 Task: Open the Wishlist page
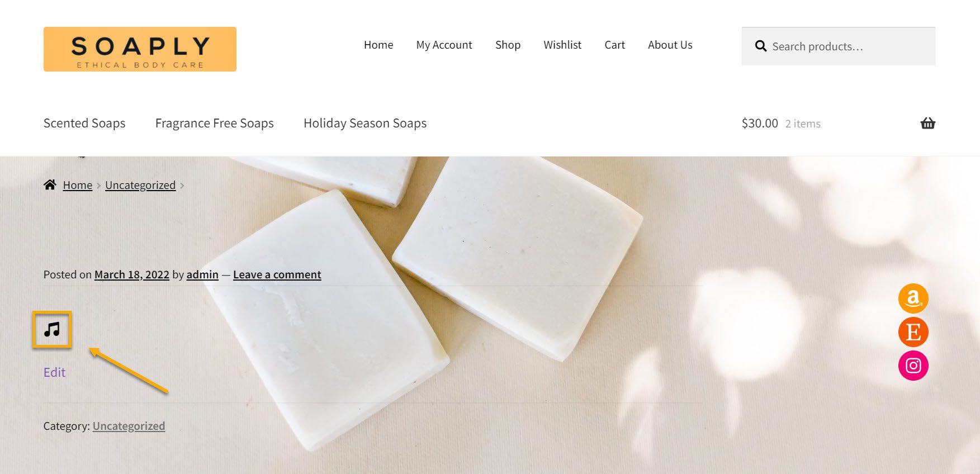[562, 45]
